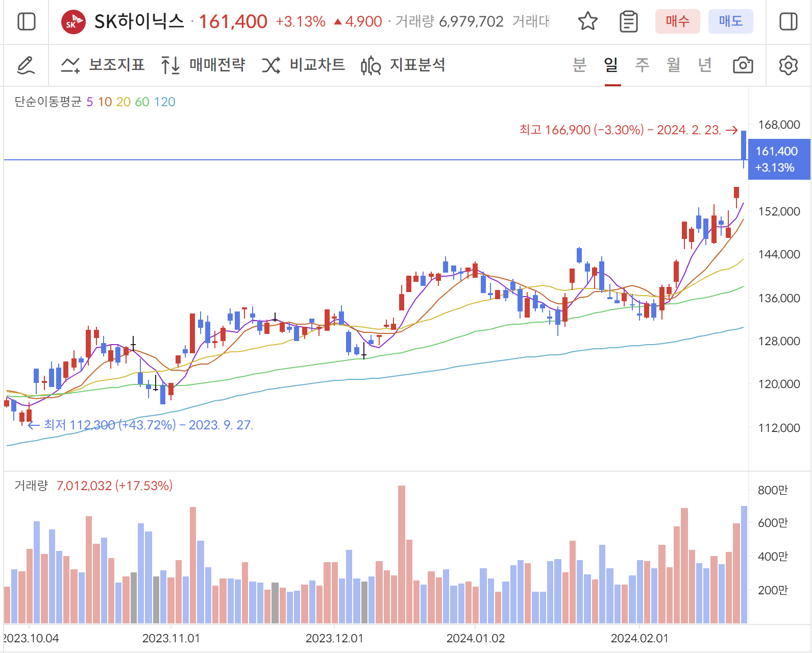Select the 5-day moving average value
812x653 pixels.
(x=90, y=102)
